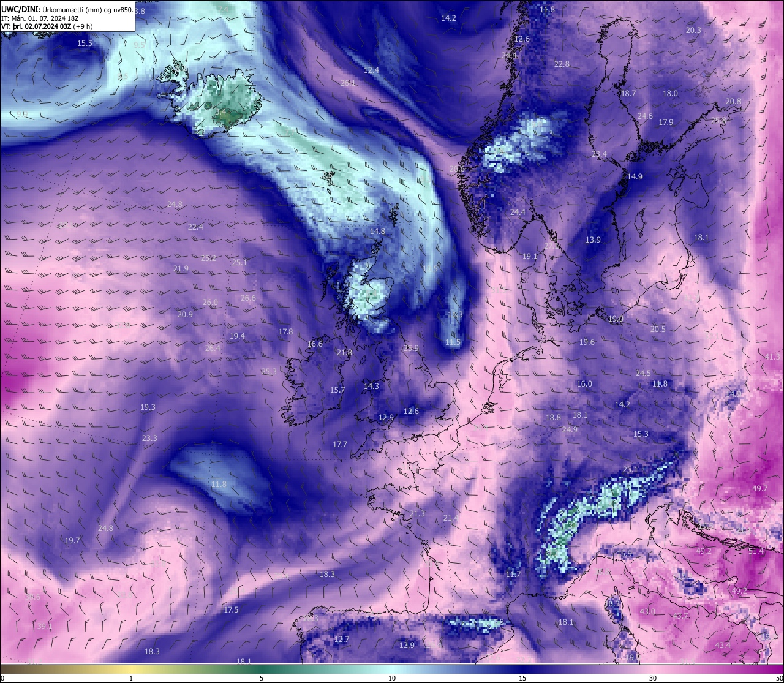Select the 21.9 value map label
The height and width of the screenshot is (683, 784).
tap(181, 268)
